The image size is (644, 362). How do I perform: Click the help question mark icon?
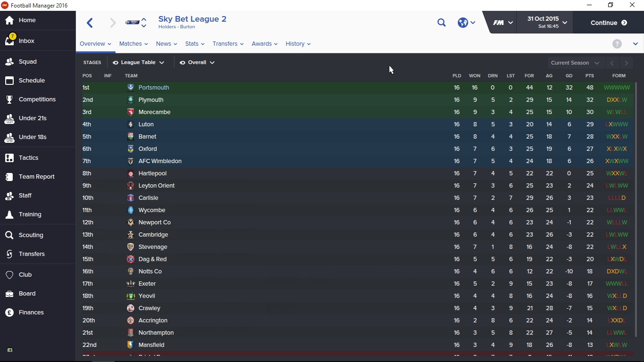coord(617,44)
